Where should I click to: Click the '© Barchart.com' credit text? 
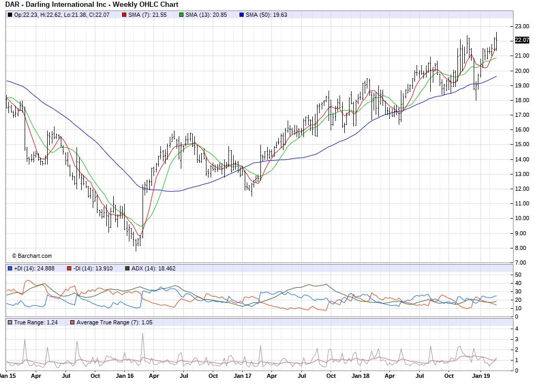tap(32, 256)
